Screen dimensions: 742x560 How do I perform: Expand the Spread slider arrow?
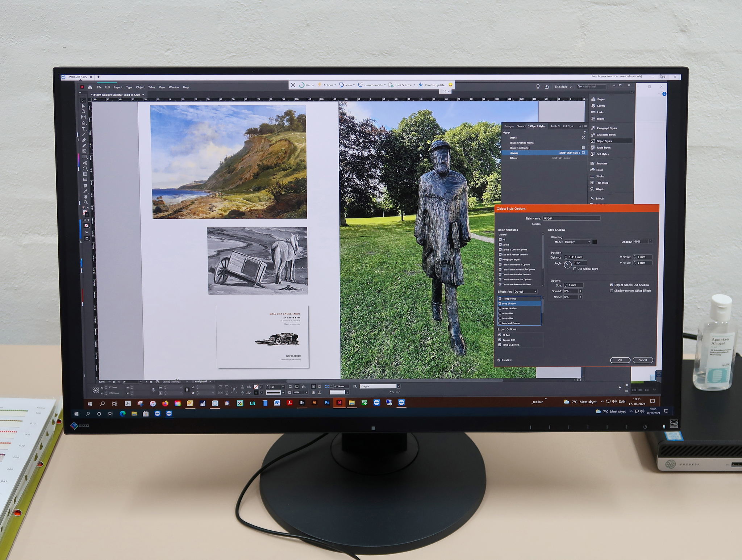pos(581,291)
